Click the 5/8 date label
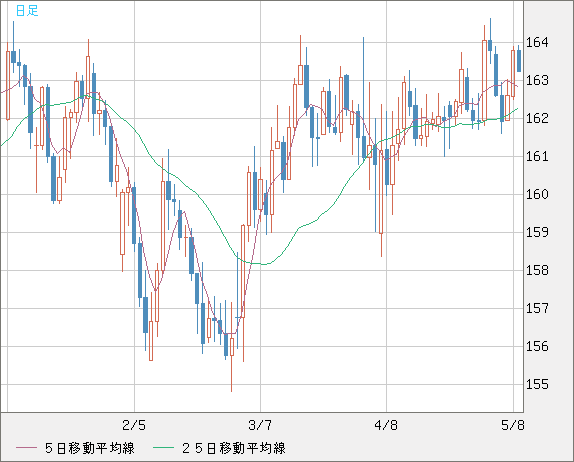This screenshot has width=574, height=462. tap(512, 425)
